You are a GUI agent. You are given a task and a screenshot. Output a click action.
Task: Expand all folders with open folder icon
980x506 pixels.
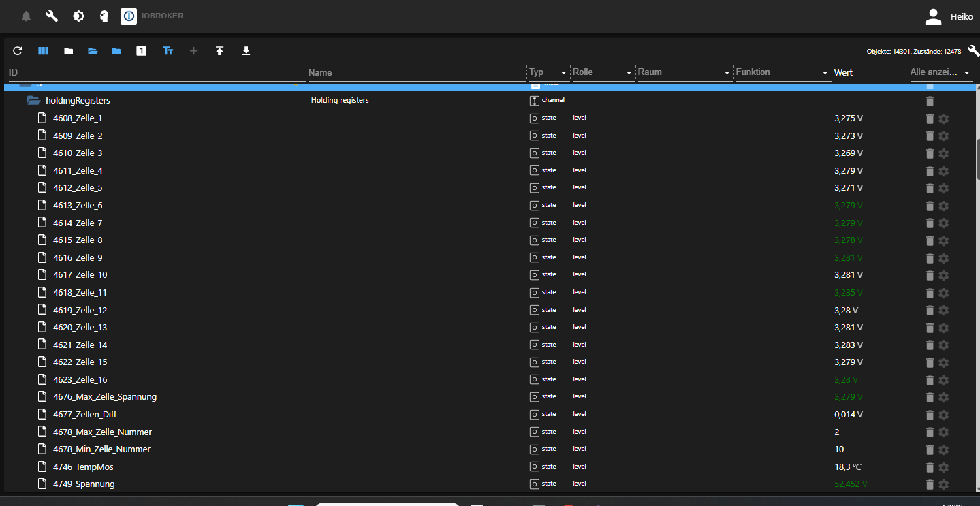pos(93,50)
